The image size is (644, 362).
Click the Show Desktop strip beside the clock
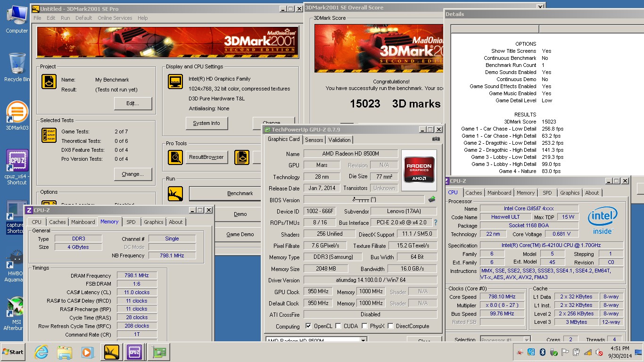638,352
